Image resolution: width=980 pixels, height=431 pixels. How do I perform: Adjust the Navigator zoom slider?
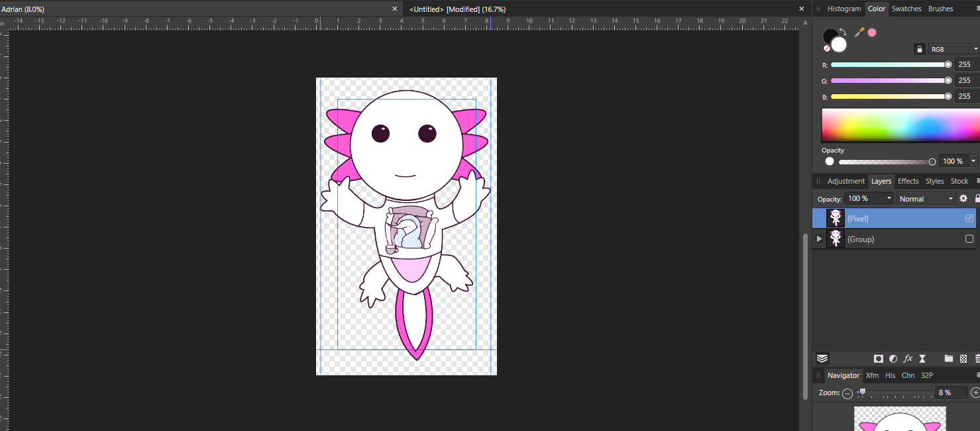click(895, 393)
